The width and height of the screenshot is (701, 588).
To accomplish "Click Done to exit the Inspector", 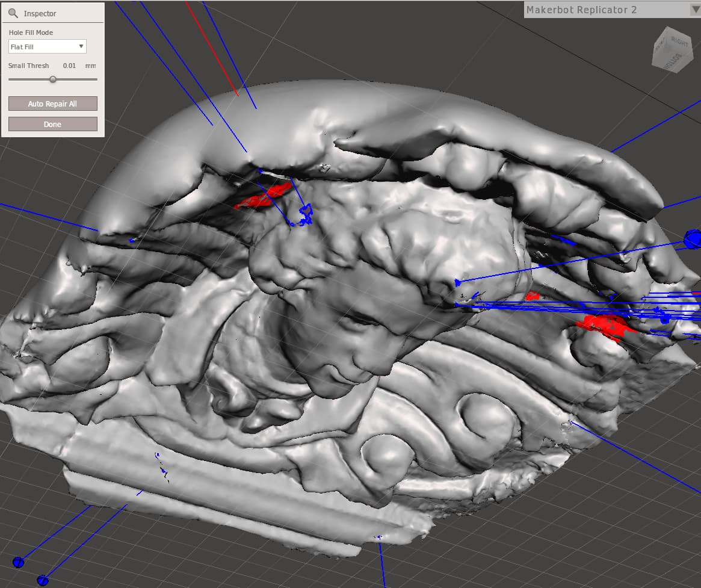I will pos(52,124).
